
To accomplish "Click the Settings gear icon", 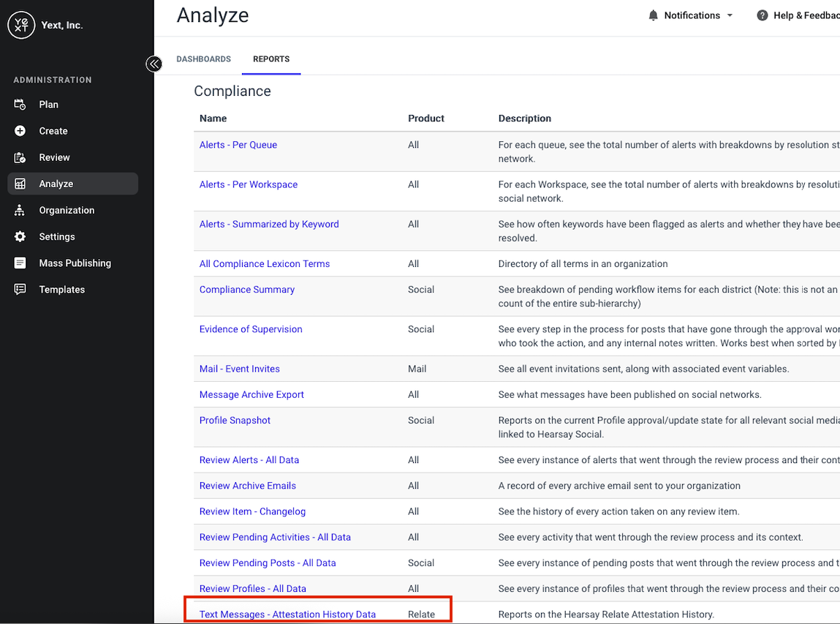I will point(20,236).
